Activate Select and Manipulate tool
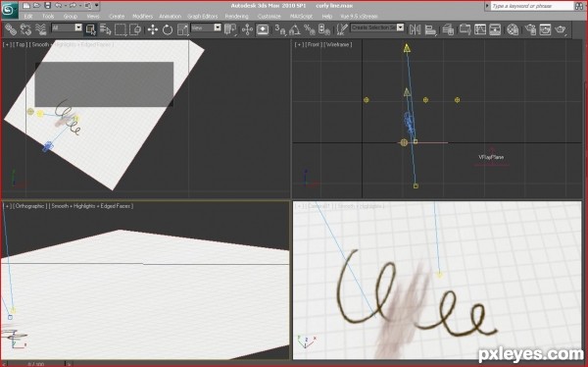Image resolution: width=588 pixels, height=367 pixels. tap(247, 29)
